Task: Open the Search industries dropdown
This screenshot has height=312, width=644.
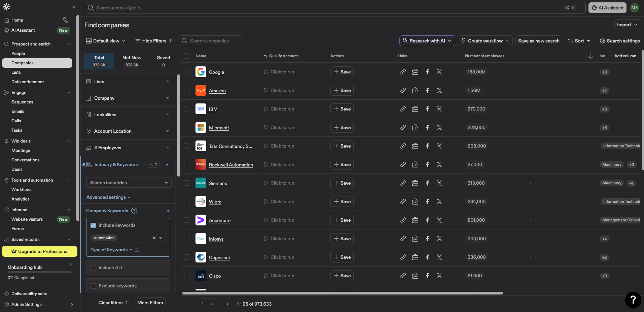Action: click(129, 183)
